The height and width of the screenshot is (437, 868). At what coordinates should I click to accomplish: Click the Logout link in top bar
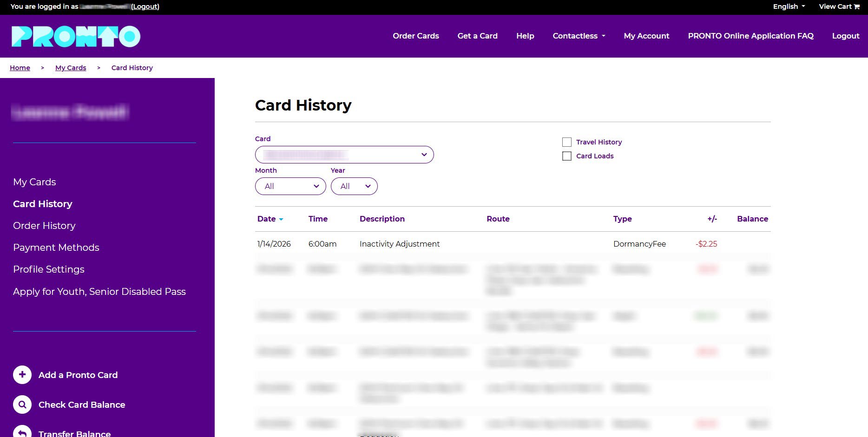click(145, 6)
